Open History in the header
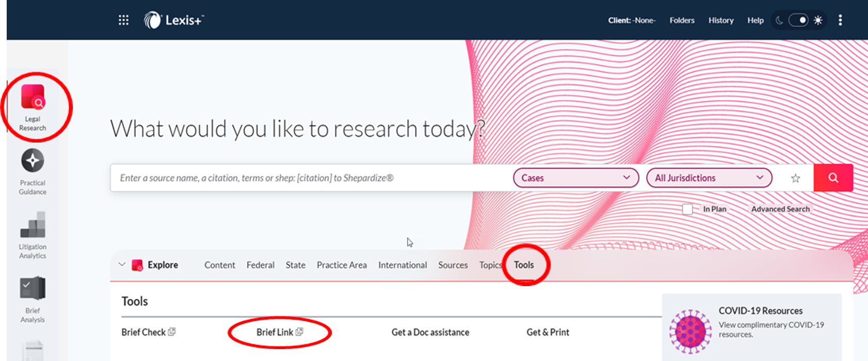The width and height of the screenshot is (868, 361). click(x=721, y=20)
